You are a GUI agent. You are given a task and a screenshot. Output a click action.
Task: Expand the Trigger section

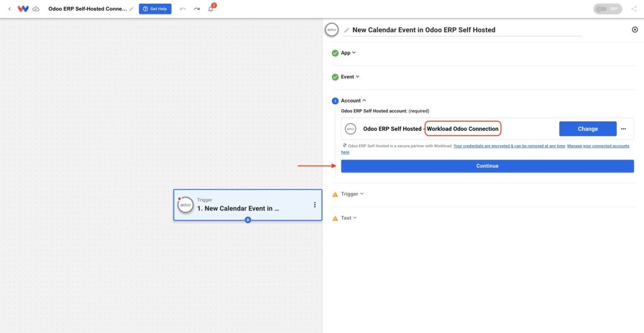(352, 194)
